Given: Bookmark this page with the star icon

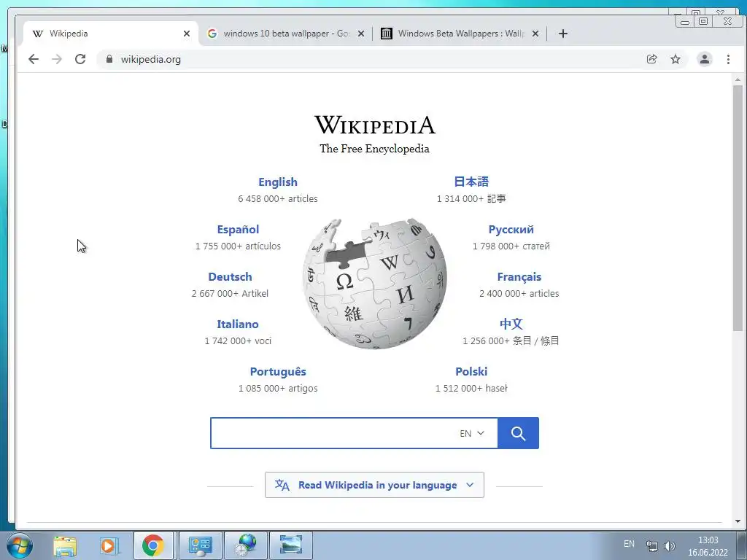Looking at the screenshot, I should click(x=676, y=59).
